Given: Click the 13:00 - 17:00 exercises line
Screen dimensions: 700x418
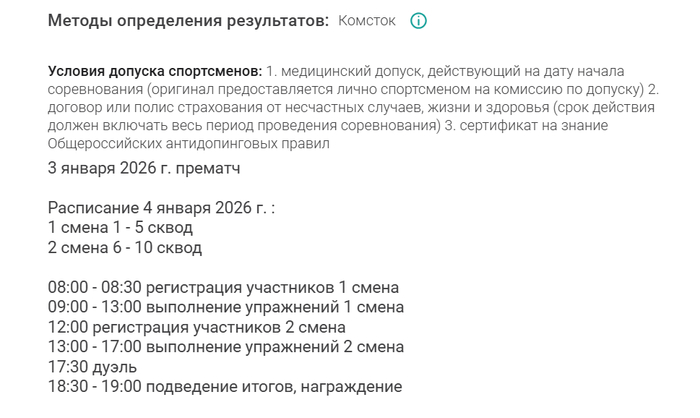Looking at the screenshot, I should click(226, 347).
